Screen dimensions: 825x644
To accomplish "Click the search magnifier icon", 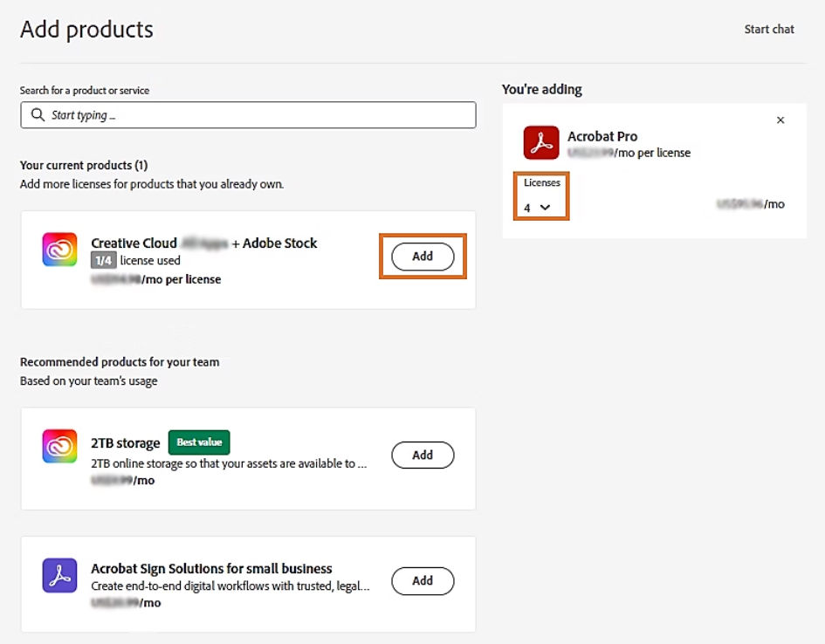I will [38, 114].
